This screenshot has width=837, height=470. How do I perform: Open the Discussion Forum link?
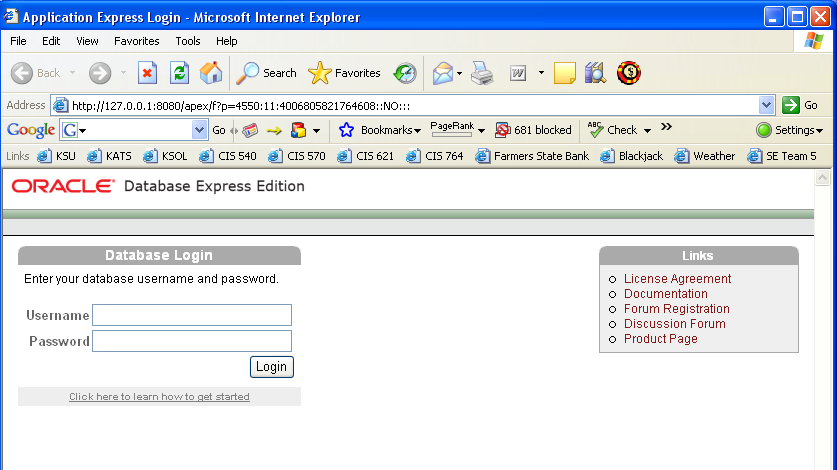pos(675,324)
